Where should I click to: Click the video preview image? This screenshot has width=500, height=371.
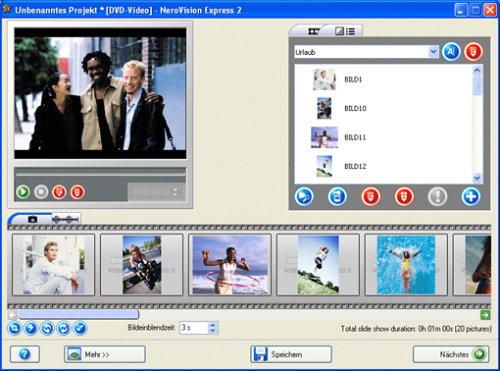[x=100, y=93]
